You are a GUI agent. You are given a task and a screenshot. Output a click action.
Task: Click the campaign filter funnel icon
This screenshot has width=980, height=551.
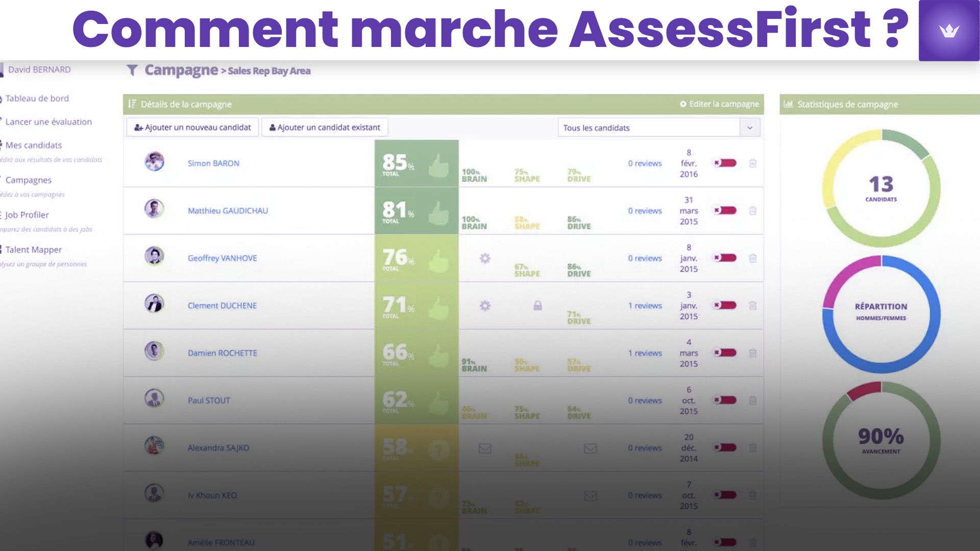click(x=132, y=70)
